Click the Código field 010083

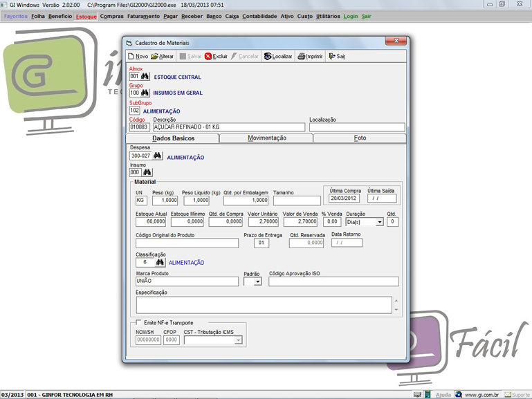[x=140, y=127]
